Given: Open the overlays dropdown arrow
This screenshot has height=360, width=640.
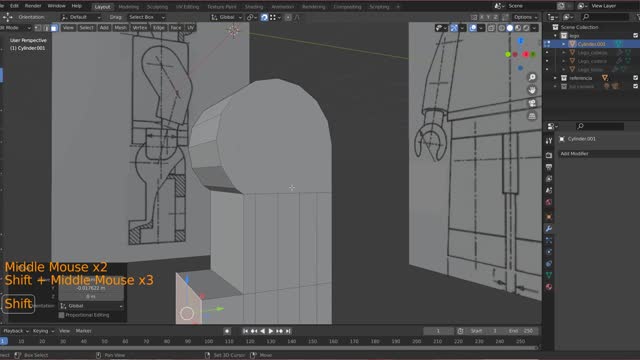Looking at the screenshot, I should 481,28.
